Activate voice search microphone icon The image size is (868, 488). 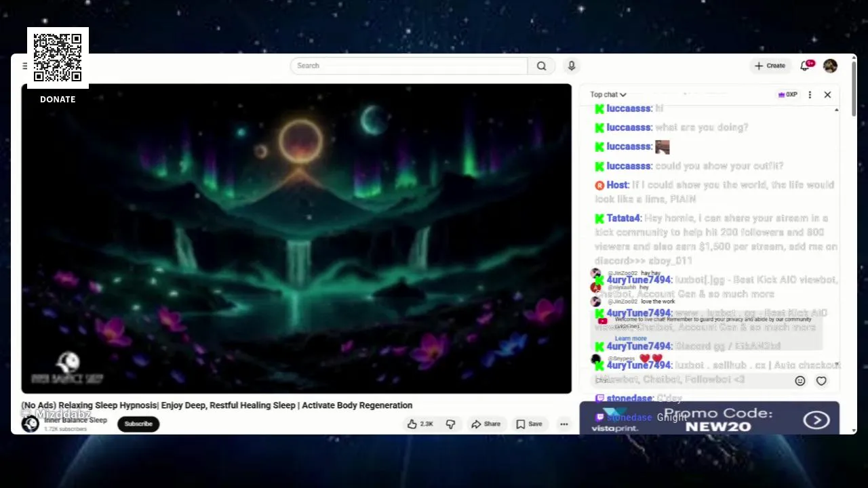click(572, 66)
